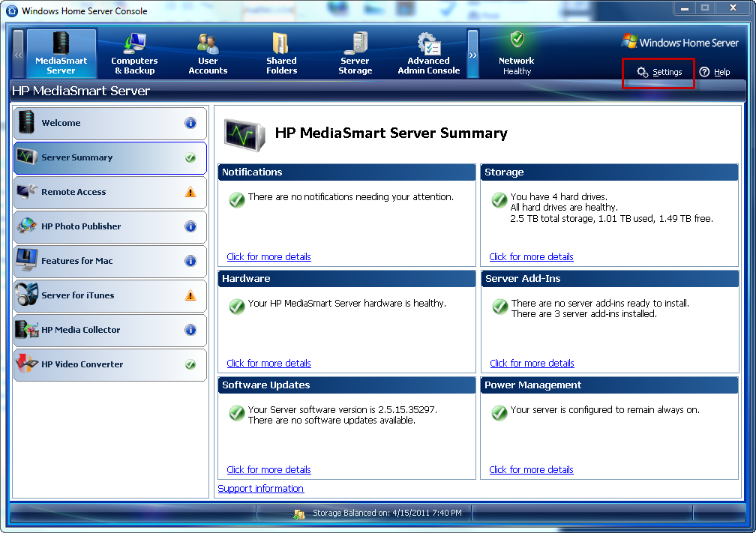This screenshot has width=756, height=533.
Task: Click the Features for Mac info icon
Action: [190, 261]
